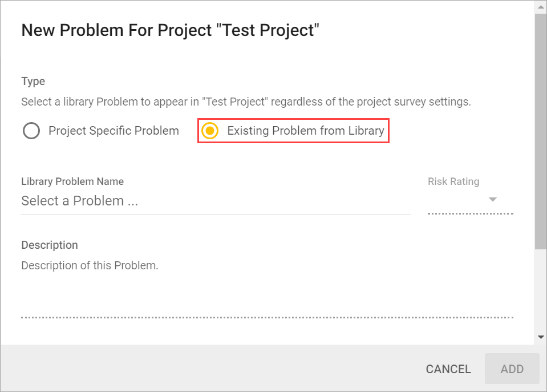Click the Risk Rating disclosure triangle

pyautogui.click(x=492, y=200)
